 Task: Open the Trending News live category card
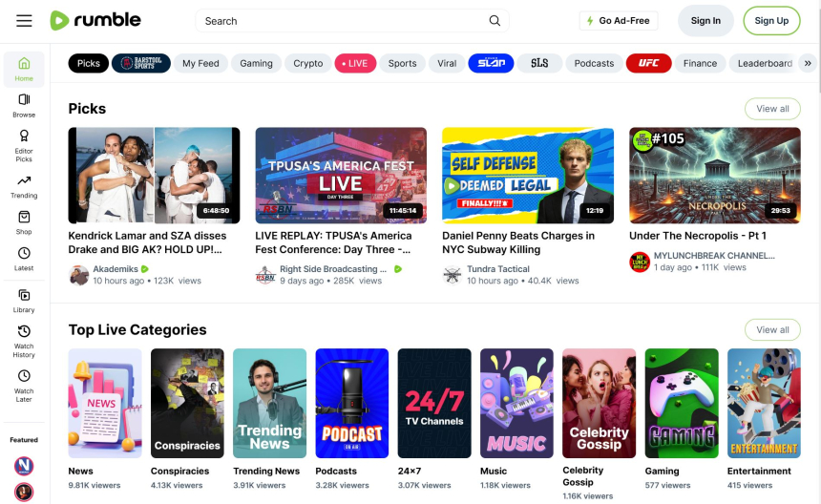click(x=269, y=403)
